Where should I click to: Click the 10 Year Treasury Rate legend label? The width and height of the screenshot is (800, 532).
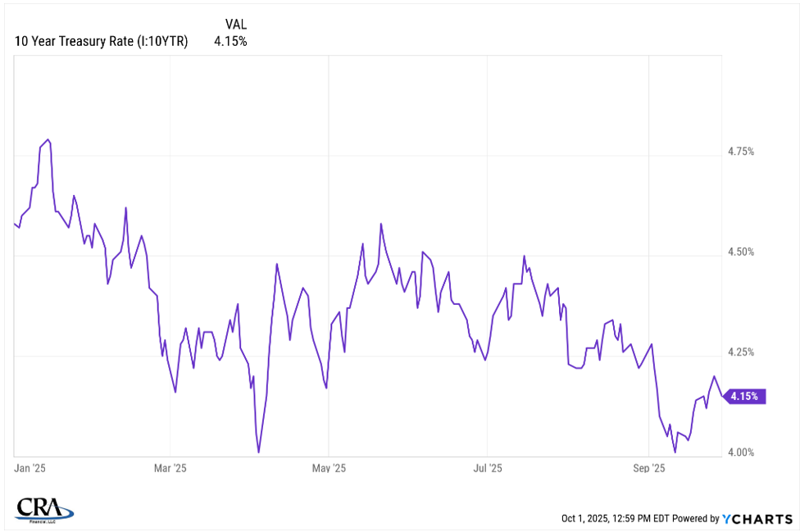101,42
